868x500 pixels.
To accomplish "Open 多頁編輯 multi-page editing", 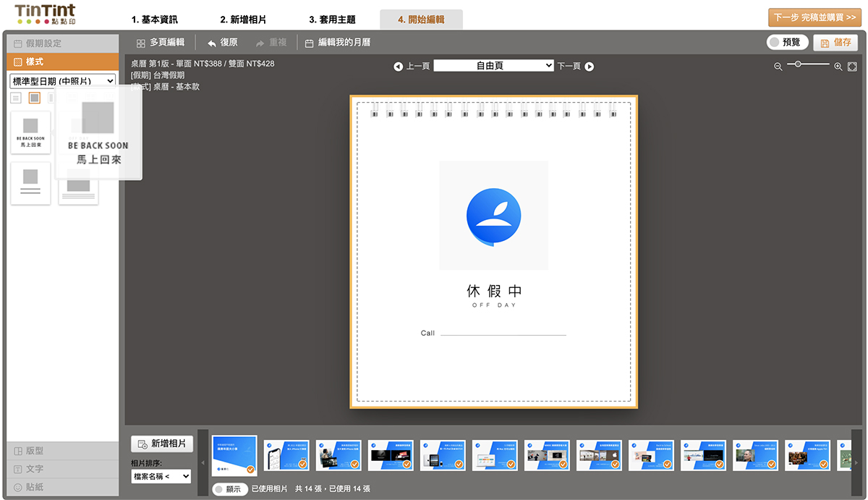I will coord(161,43).
